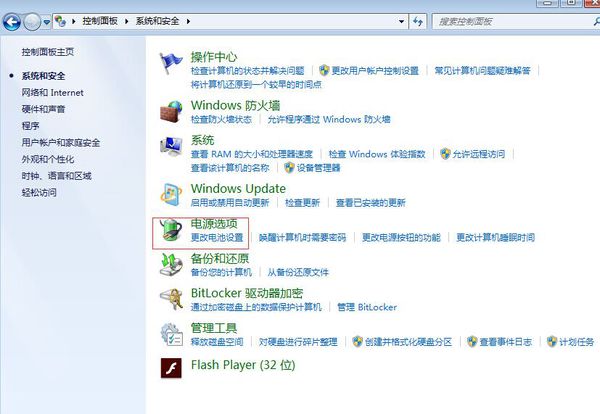
Task: Click the Control Panel icon in address bar
Action: pyautogui.click(x=60, y=21)
